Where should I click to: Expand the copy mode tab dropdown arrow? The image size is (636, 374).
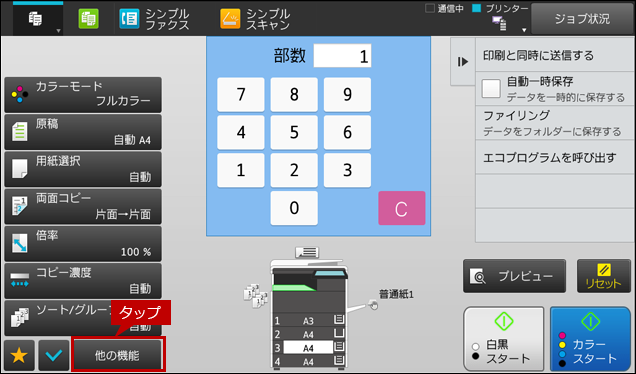tap(58, 31)
